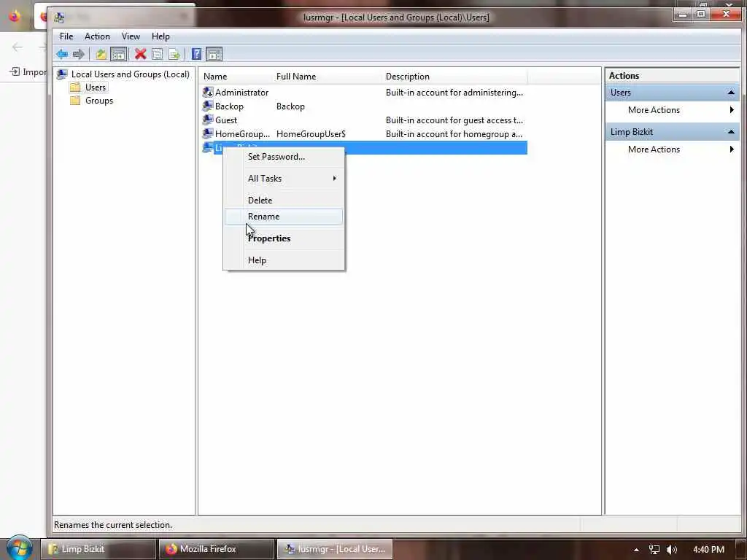Click lusrmgr taskbar button
Image resolution: width=747 pixels, height=560 pixels.
click(334, 549)
